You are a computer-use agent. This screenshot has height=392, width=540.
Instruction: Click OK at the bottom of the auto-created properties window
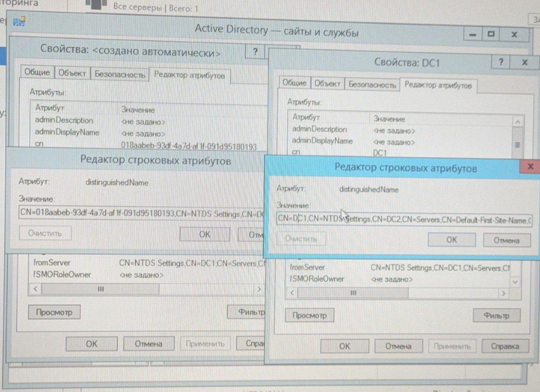(x=92, y=344)
